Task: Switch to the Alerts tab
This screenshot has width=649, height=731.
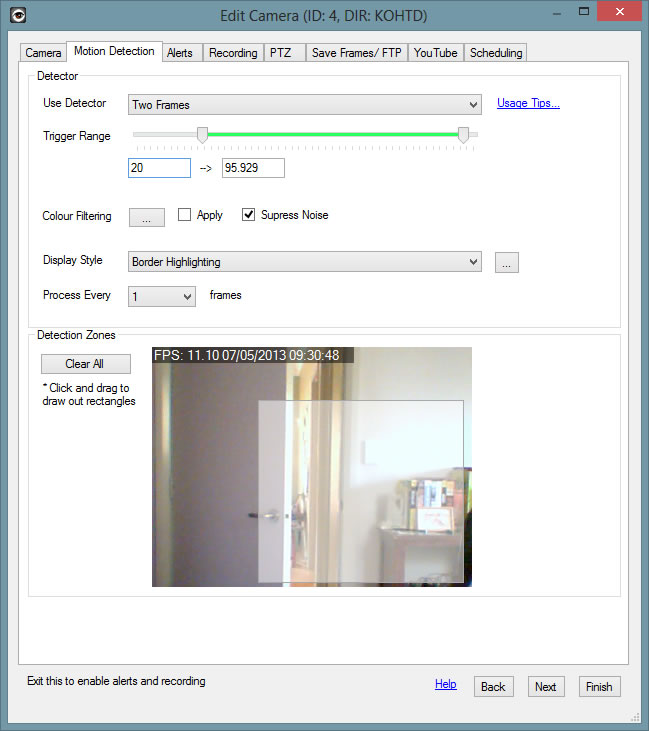Action: coord(180,53)
